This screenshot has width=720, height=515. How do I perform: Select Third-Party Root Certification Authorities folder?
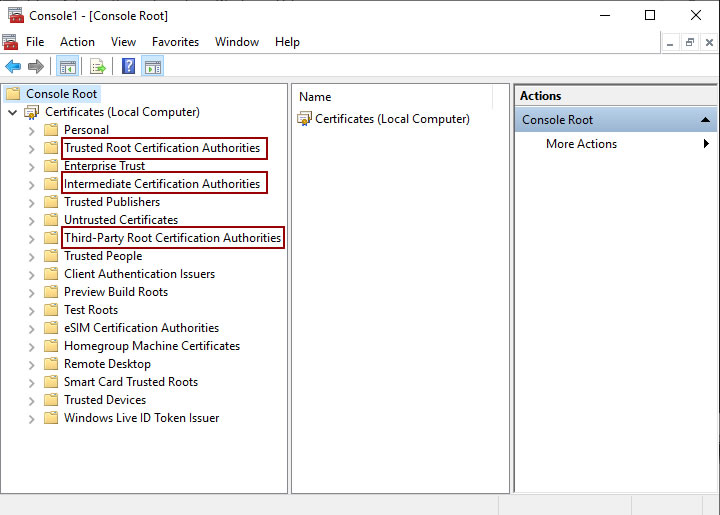(x=172, y=238)
